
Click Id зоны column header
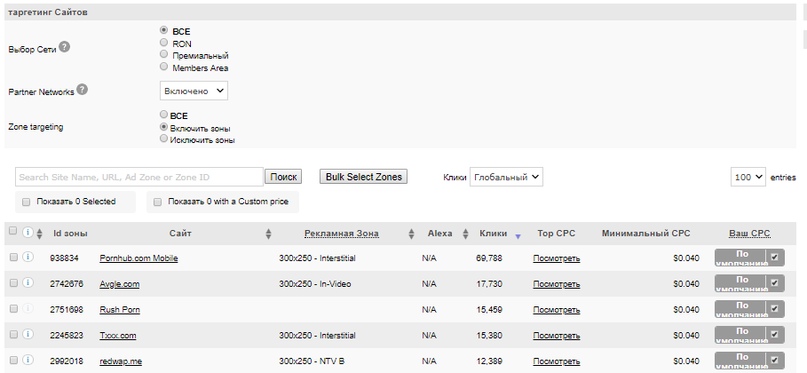[71, 233]
